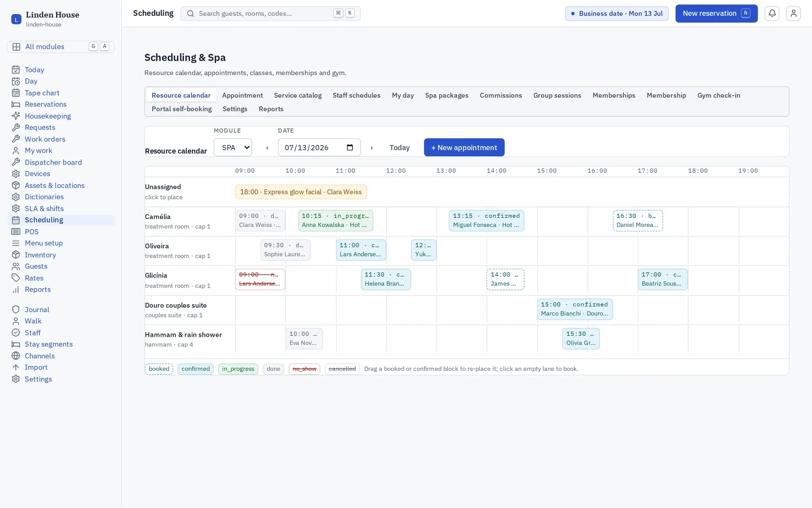Click the Today button beside date field
812x508 pixels.
click(400, 148)
